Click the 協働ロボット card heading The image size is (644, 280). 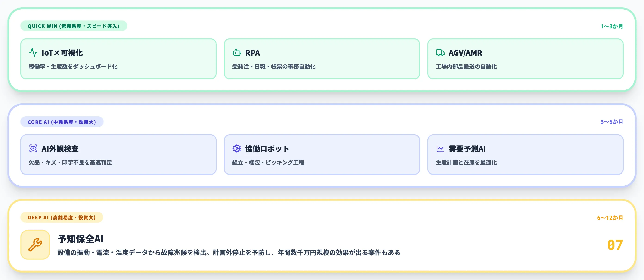tap(267, 149)
